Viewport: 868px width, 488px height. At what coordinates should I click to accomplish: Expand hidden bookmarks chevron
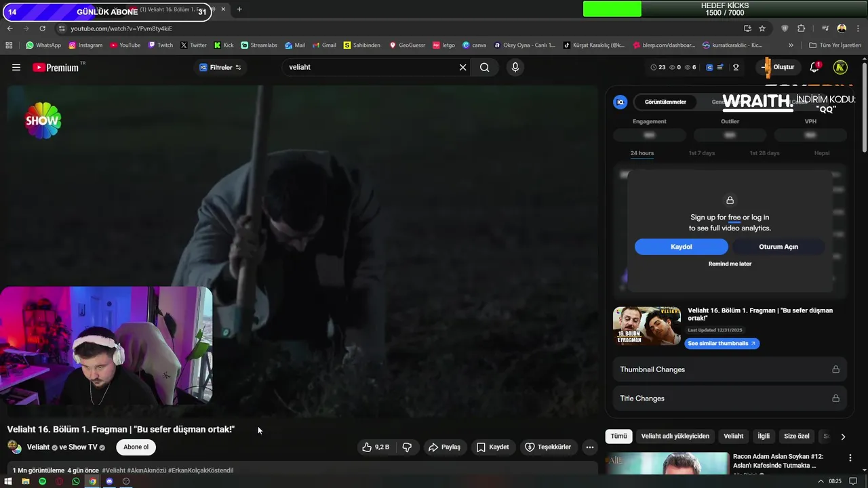[791, 45]
